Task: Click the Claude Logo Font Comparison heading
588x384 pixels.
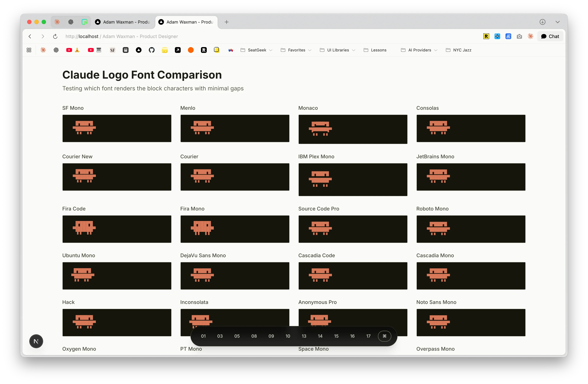Action: (x=142, y=75)
